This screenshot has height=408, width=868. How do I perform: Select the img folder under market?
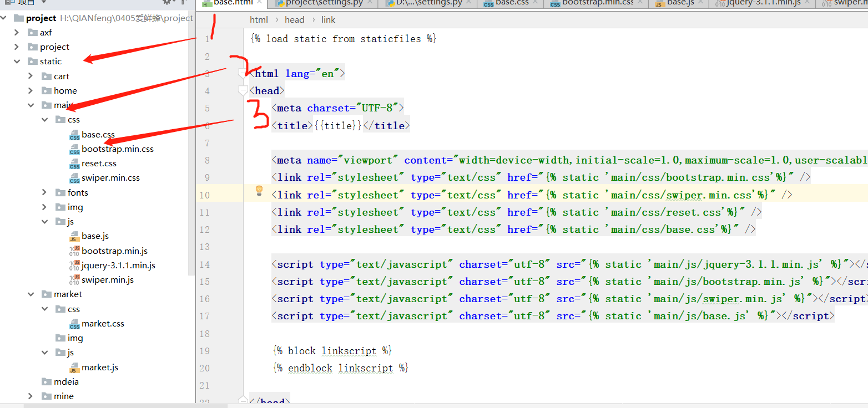[75, 338]
